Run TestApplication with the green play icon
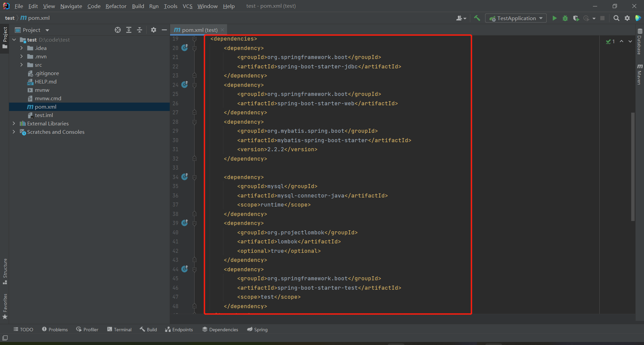This screenshot has height=345, width=644. coord(554,18)
